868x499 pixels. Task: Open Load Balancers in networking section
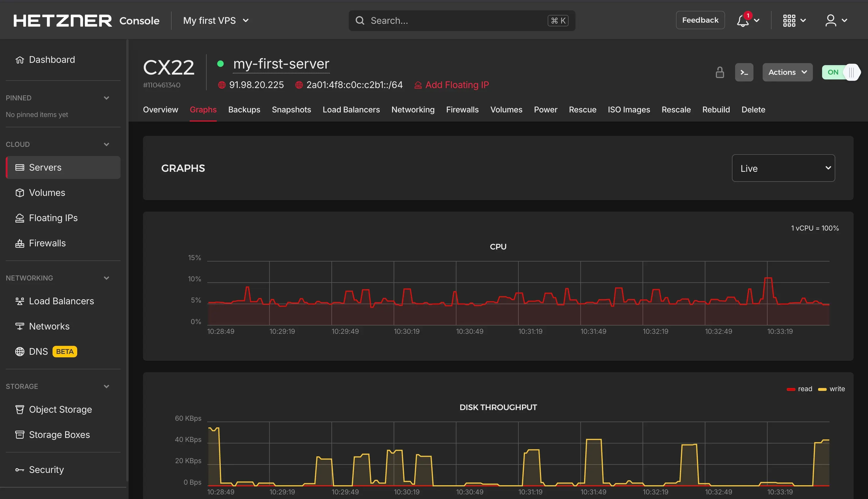tap(61, 301)
